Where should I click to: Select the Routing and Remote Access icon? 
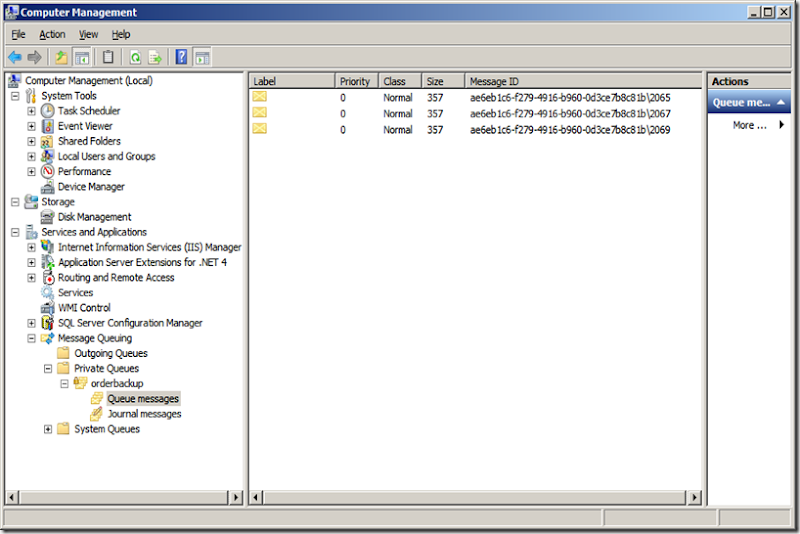click(x=48, y=277)
